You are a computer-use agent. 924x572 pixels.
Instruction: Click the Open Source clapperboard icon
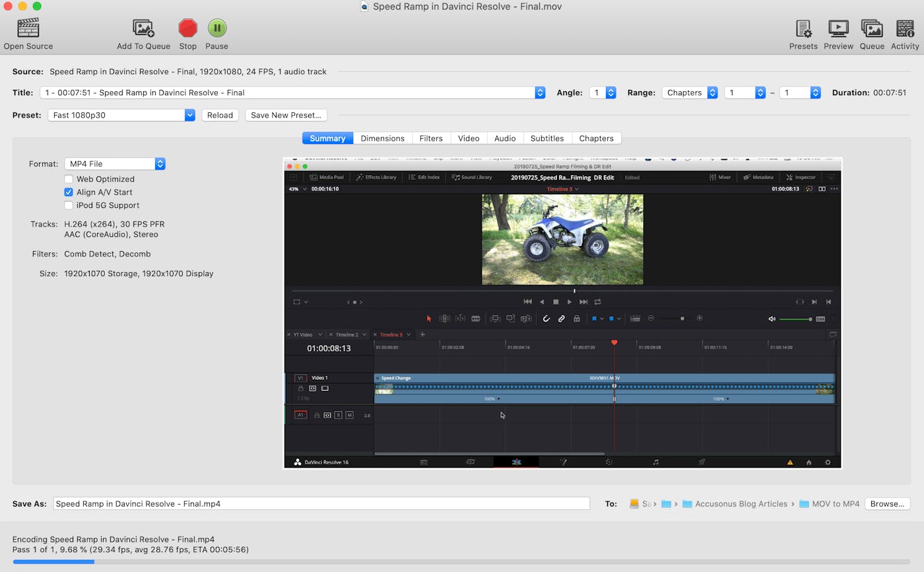pyautogui.click(x=28, y=28)
